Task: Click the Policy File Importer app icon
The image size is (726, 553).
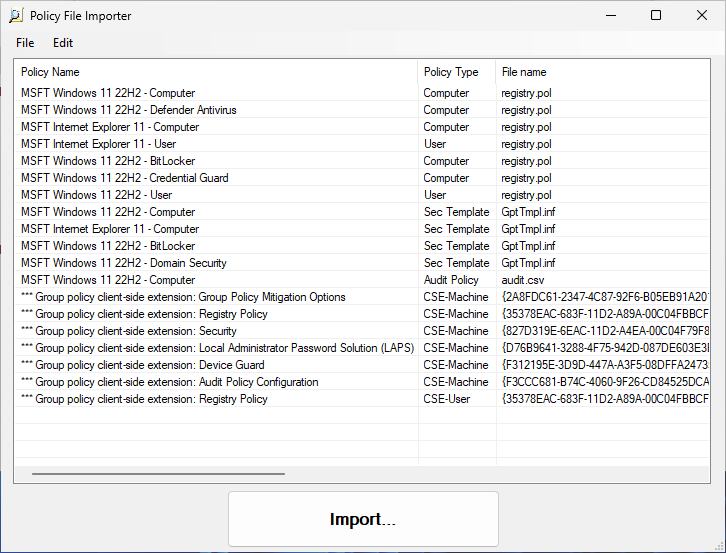Action: click(16, 16)
